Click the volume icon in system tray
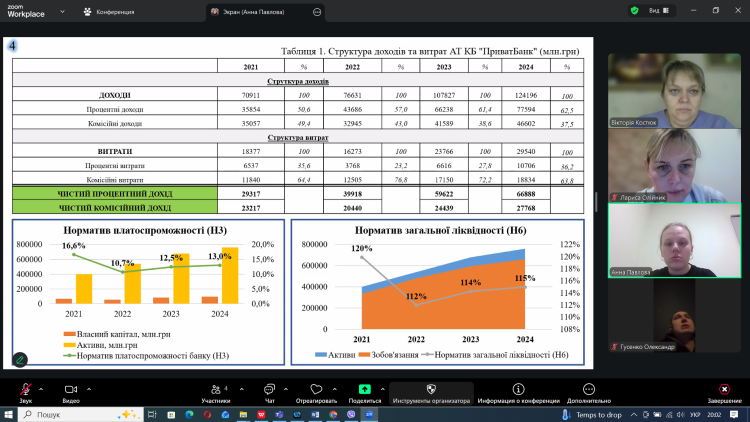 [x=681, y=415]
